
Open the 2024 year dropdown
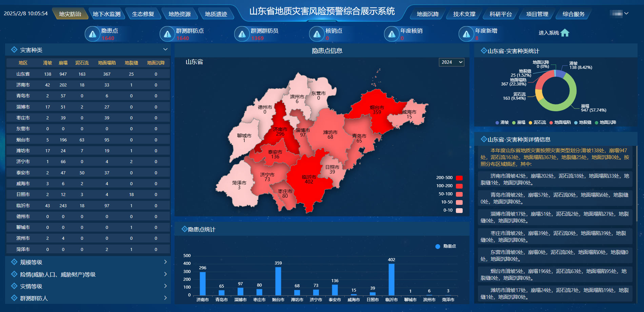pyautogui.click(x=451, y=62)
